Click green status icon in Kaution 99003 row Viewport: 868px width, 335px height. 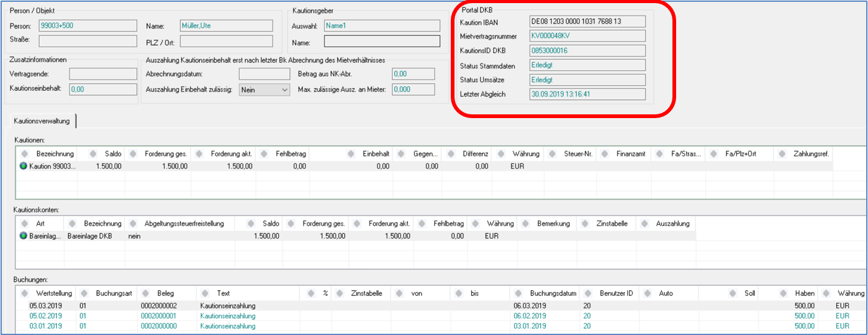click(x=24, y=167)
